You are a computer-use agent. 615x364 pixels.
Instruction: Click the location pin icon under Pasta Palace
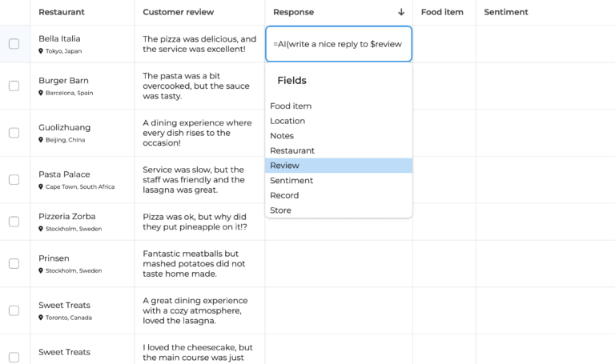pyautogui.click(x=41, y=187)
